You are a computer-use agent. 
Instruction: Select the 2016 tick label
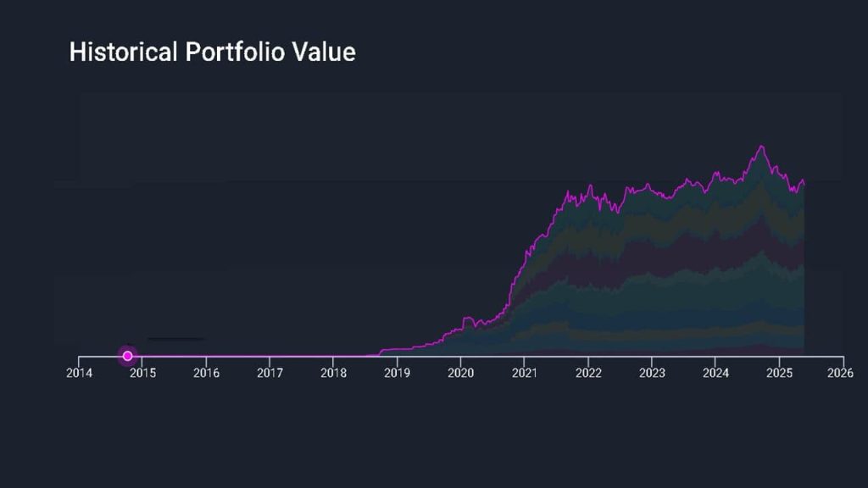coord(206,373)
